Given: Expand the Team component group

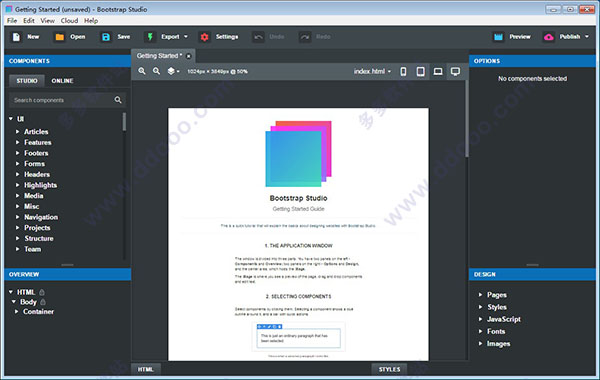Looking at the screenshot, I should (x=17, y=249).
